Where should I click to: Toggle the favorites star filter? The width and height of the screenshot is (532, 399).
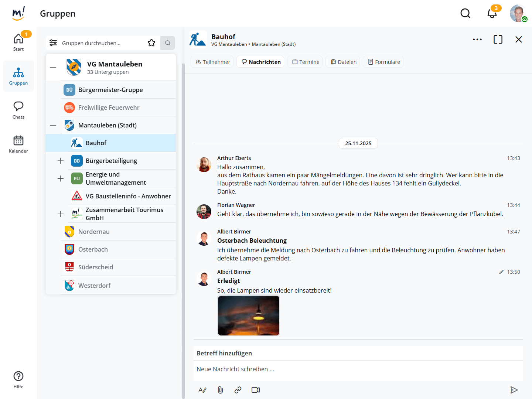point(151,43)
